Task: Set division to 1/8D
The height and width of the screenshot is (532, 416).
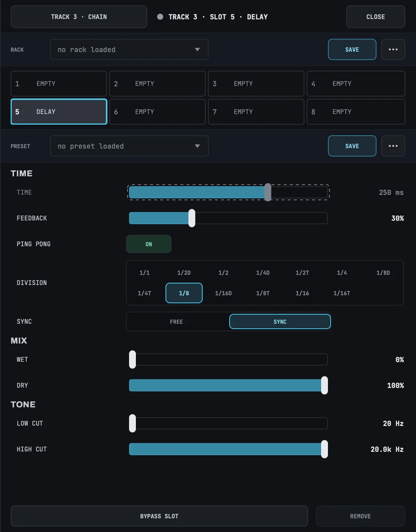Action: coord(383,272)
